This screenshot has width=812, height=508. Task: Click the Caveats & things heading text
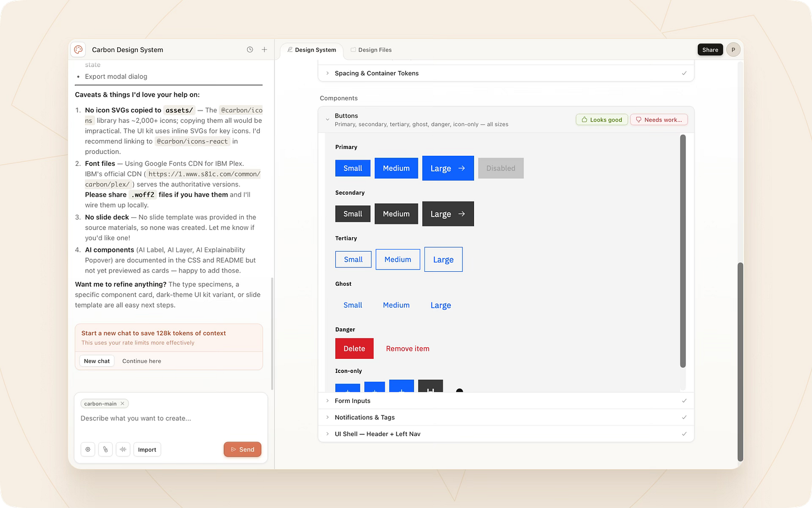(x=137, y=95)
